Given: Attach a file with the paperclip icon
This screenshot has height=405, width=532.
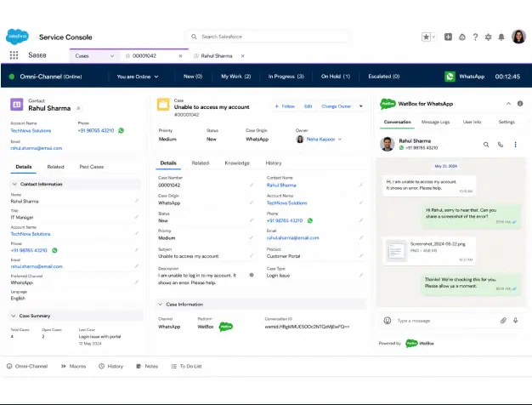Looking at the screenshot, I should point(503,321).
